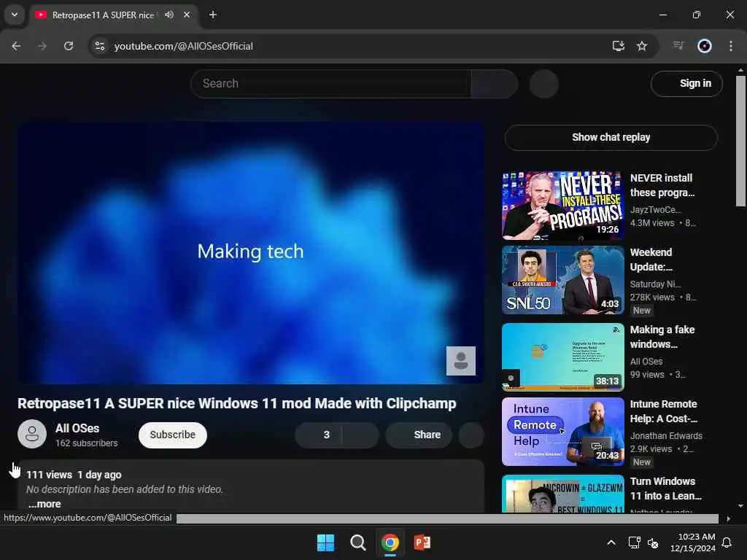Click the muted volume tray icon
Screen dimensions: 747x560
pos(653,542)
